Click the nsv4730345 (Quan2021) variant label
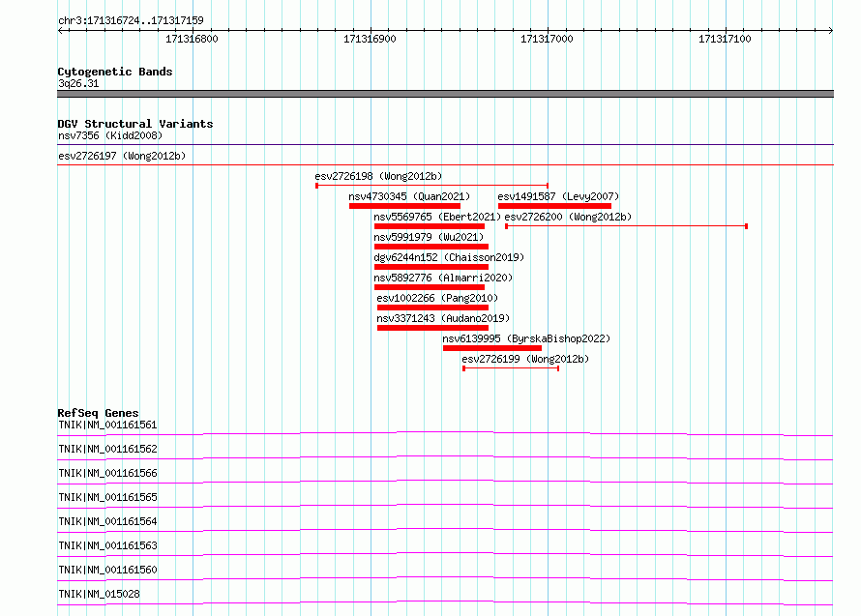This screenshot has width=861, height=616. click(x=409, y=196)
